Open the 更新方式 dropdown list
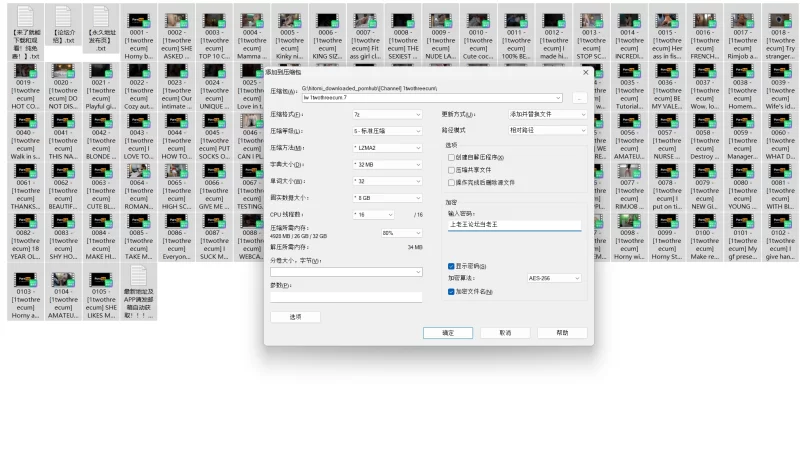Image resolution: width=800 pixels, height=469 pixels. pyautogui.click(x=547, y=115)
